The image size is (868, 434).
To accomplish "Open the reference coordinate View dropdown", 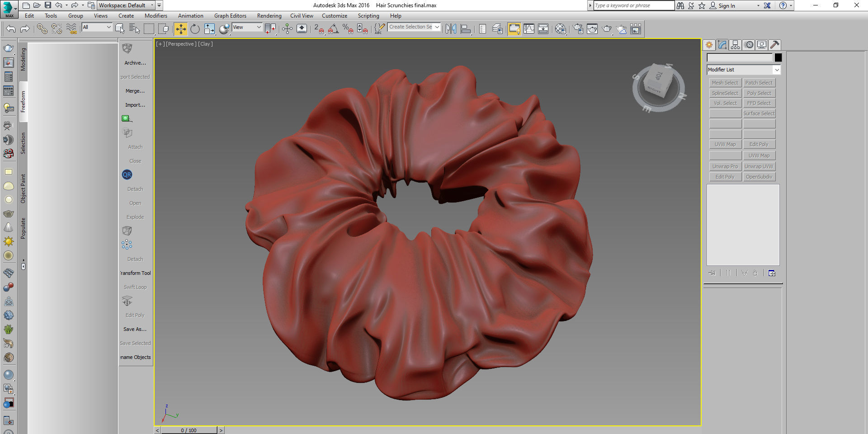I will (x=247, y=27).
